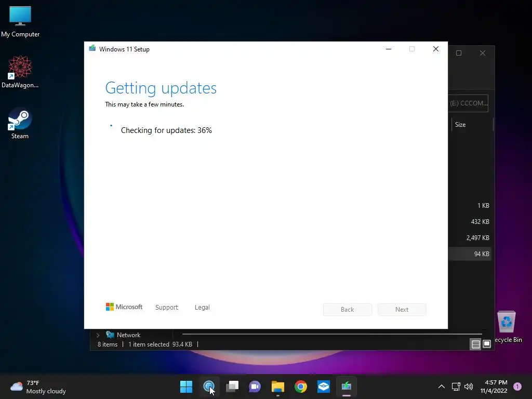Image resolution: width=532 pixels, height=399 pixels.
Task: Open the Windows Start menu
Action: [x=186, y=387]
